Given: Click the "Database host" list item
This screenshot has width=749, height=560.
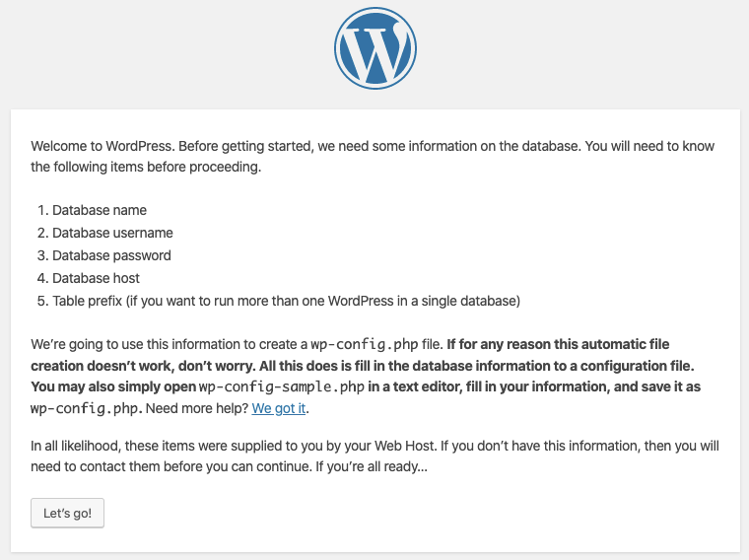Looking at the screenshot, I should [x=96, y=278].
